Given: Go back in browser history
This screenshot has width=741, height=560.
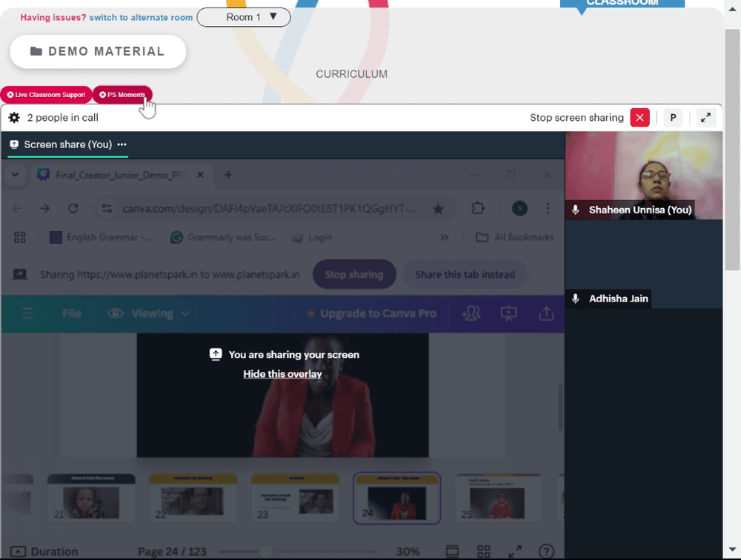Looking at the screenshot, I should click(x=17, y=208).
